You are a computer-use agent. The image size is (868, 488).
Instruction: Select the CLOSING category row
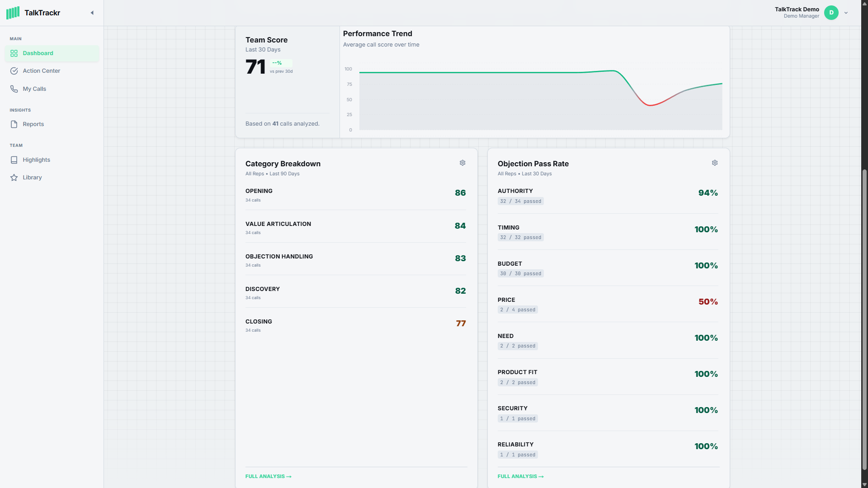click(x=355, y=325)
